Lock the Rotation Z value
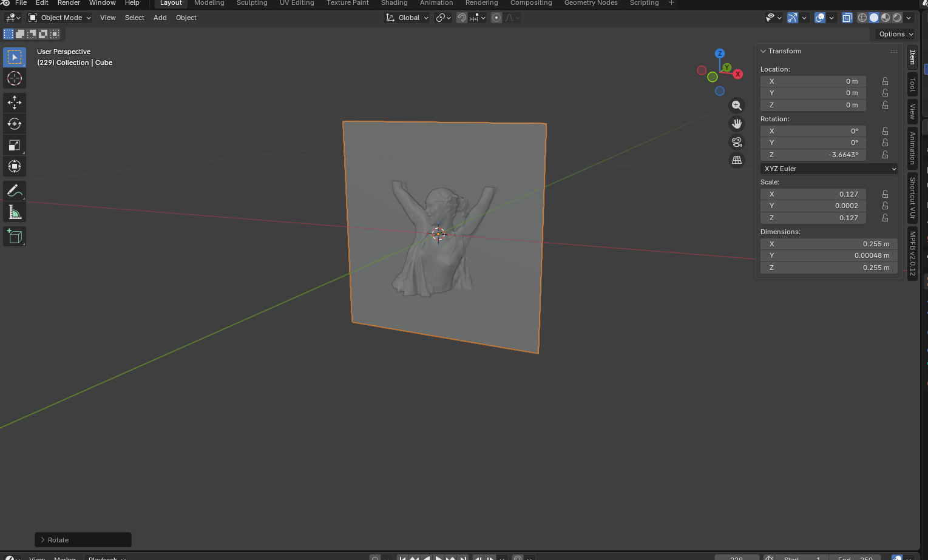928x560 pixels. pos(885,155)
